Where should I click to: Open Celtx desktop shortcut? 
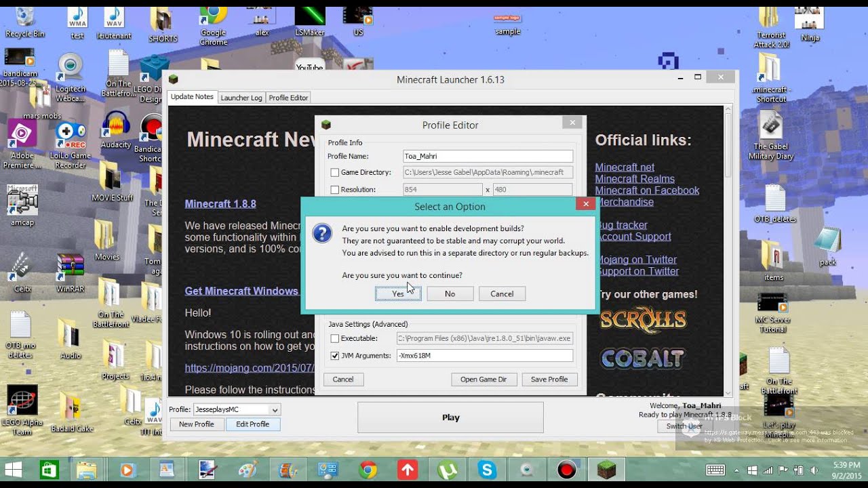22,273
